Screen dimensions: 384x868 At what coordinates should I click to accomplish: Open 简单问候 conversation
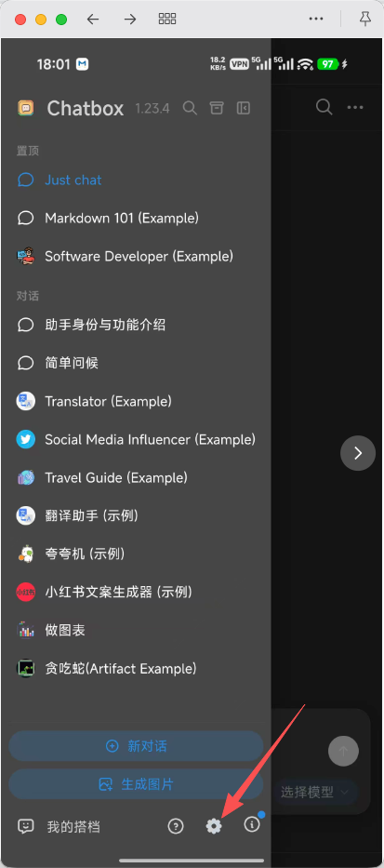pyautogui.click(x=136, y=363)
